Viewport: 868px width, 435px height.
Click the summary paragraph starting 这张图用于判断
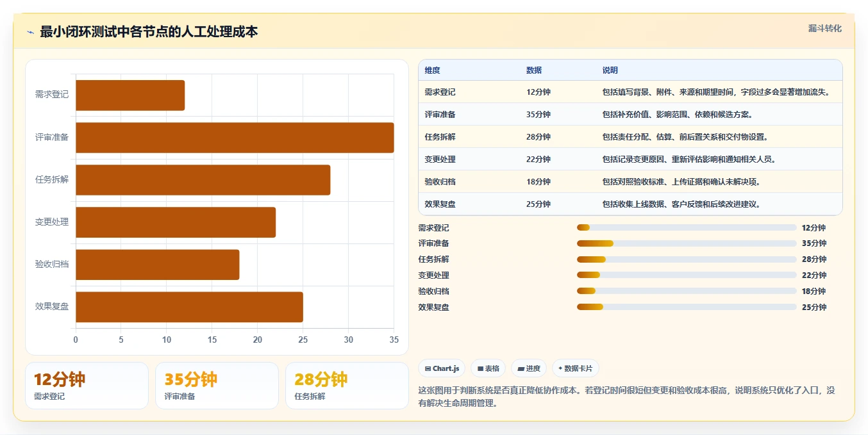click(x=626, y=397)
